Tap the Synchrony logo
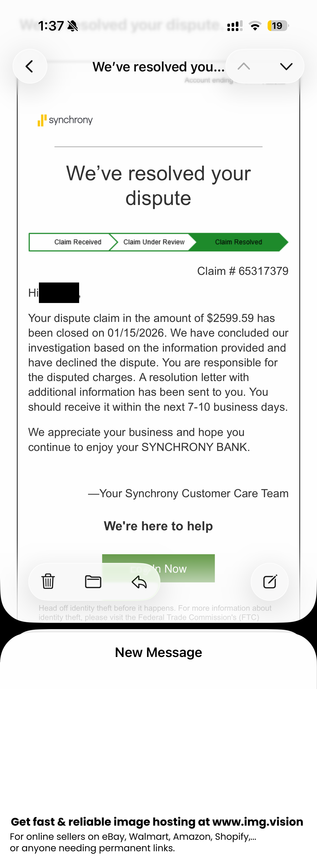This screenshot has width=317, height=868. [65, 120]
